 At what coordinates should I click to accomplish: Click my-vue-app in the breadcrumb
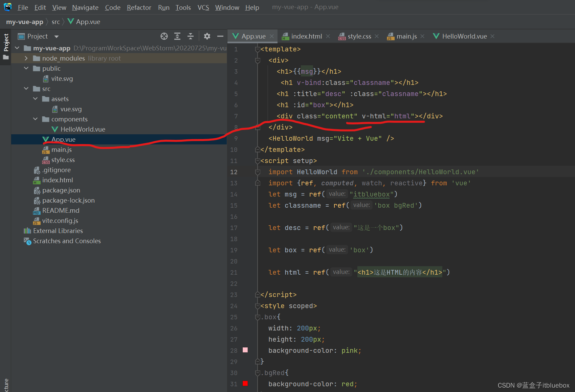click(x=25, y=22)
